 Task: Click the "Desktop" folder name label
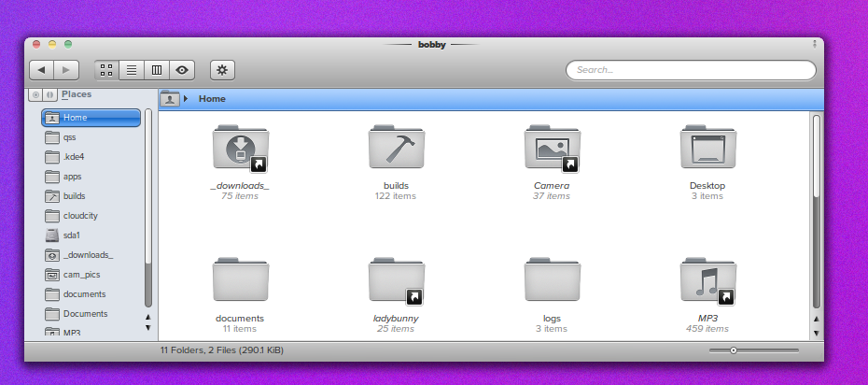click(x=707, y=186)
